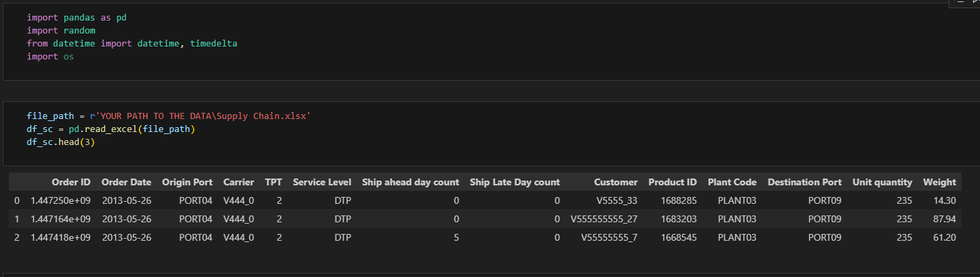980x277 pixels.
Task: Select the 'Destination Port' column header
Action: pyautogui.click(x=805, y=182)
